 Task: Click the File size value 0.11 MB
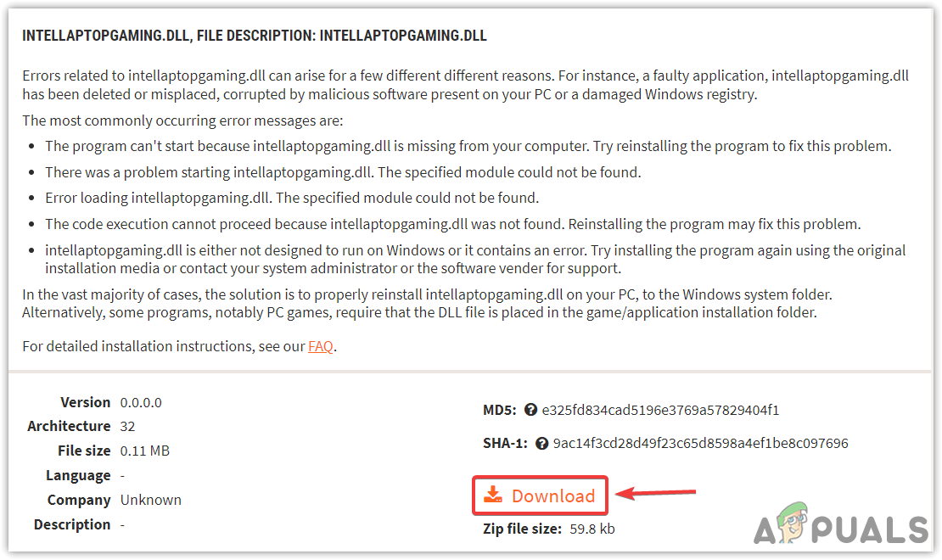pyautogui.click(x=145, y=451)
